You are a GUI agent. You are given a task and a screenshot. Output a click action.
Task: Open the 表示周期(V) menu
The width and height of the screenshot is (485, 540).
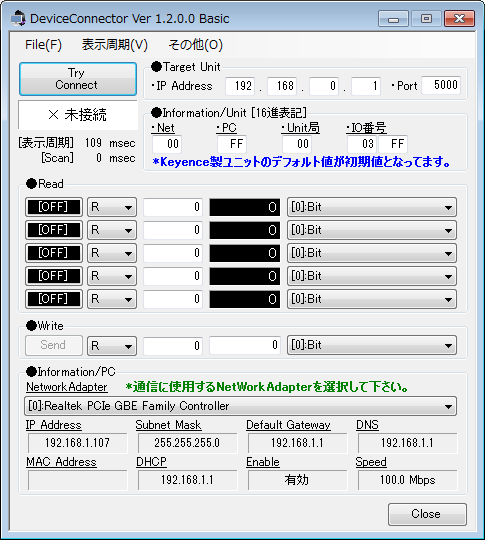[115, 45]
